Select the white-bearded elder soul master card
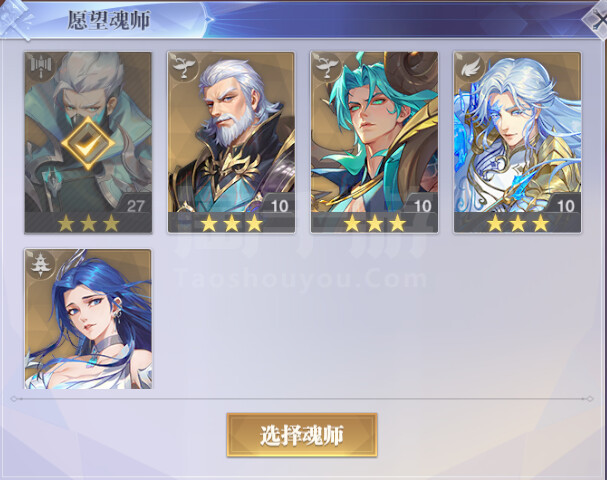 [231, 142]
